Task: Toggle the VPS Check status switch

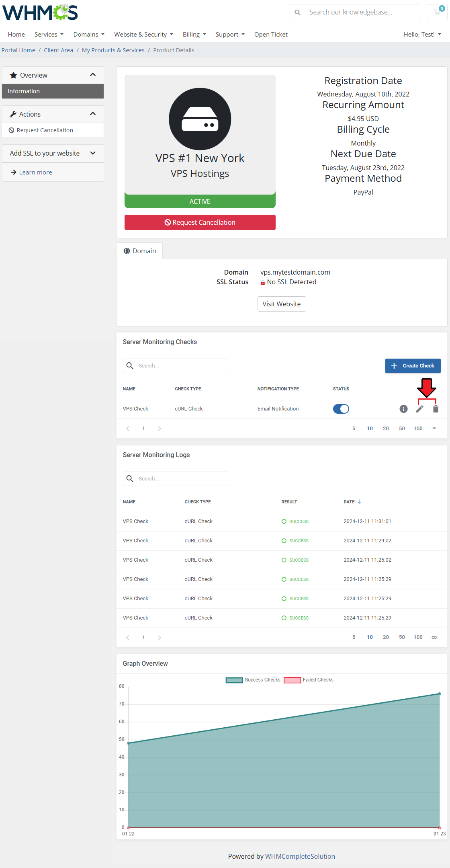Action: click(x=341, y=409)
